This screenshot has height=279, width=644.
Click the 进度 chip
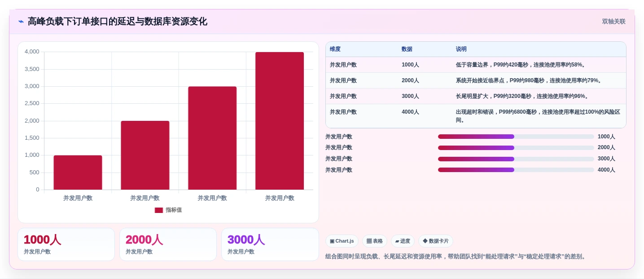pos(403,241)
